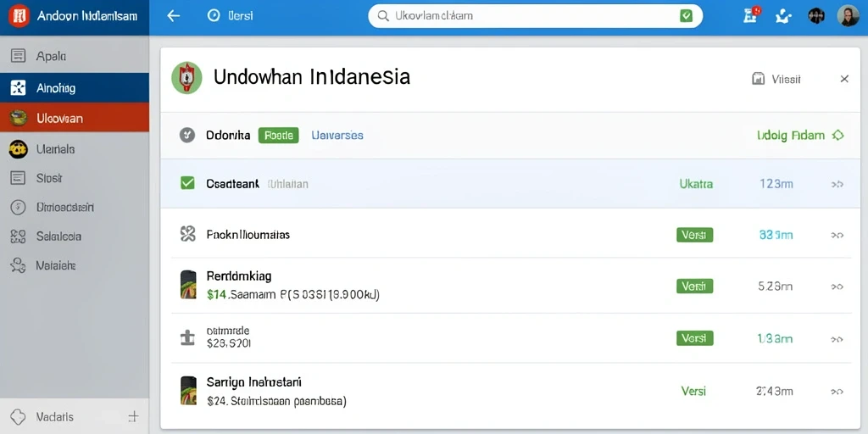The height and width of the screenshot is (434, 868).
Task: Click the Apalo list icon
Action: [19, 55]
